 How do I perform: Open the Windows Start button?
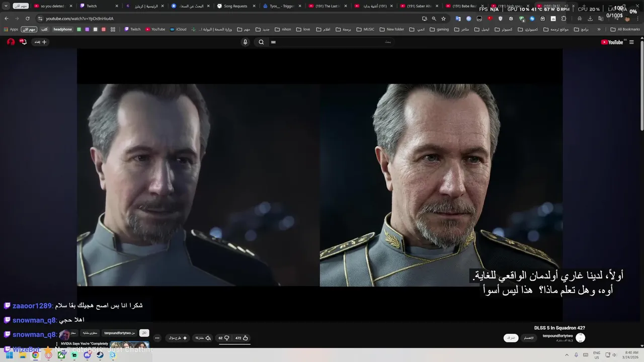pyautogui.click(x=9, y=355)
